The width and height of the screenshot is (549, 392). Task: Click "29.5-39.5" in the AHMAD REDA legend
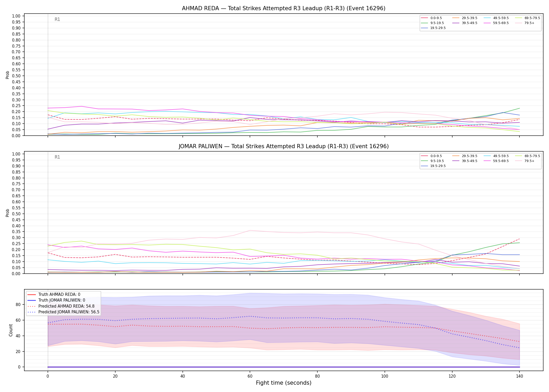(470, 18)
